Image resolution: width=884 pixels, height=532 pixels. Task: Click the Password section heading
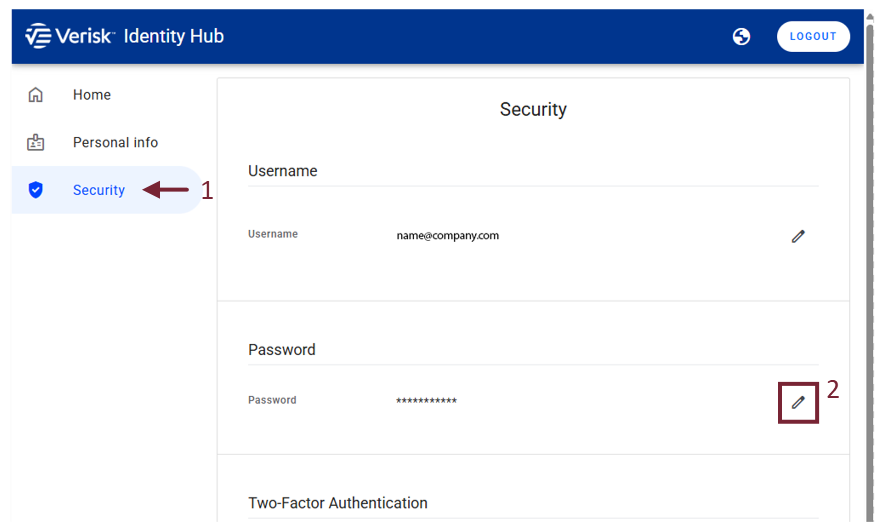281,349
